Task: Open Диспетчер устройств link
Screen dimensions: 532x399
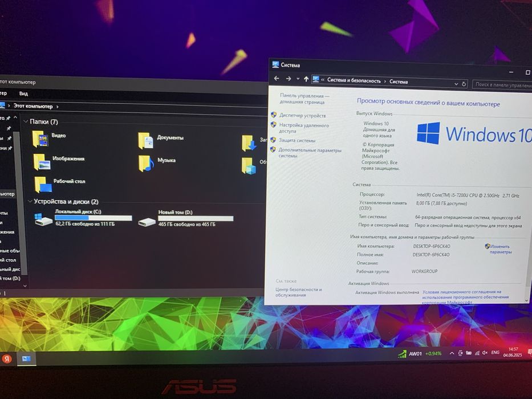Action: pos(302,115)
